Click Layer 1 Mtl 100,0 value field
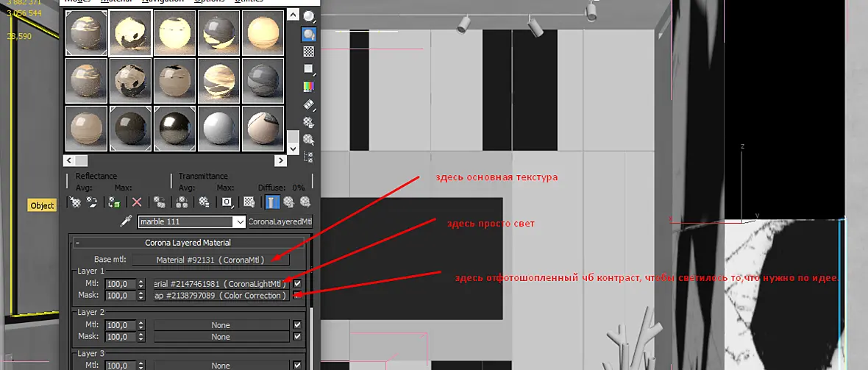868x370 pixels. [x=121, y=284]
